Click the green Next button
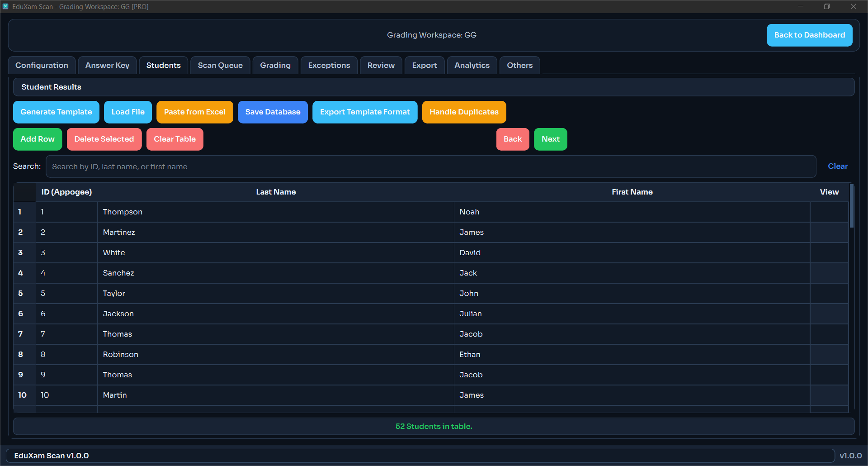Image resolution: width=868 pixels, height=466 pixels. (550, 139)
